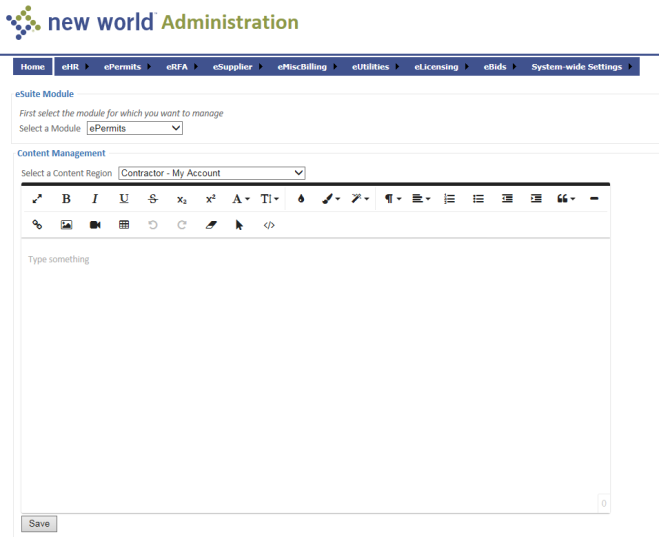659x537 pixels.
Task: Insert a link using the chain icon
Action: point(37,225)
